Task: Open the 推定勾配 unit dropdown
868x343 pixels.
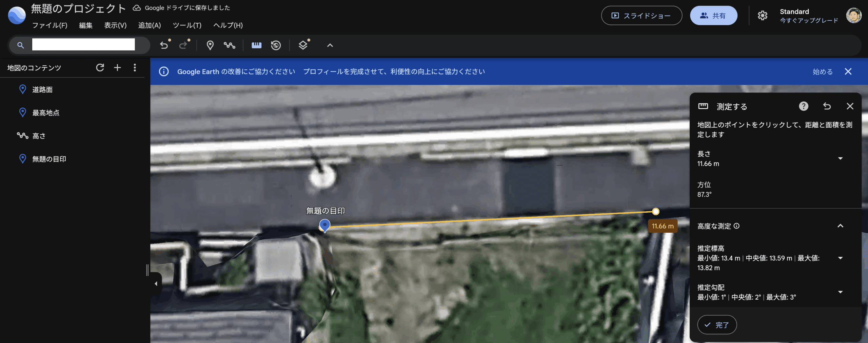Action: click(x=840, y=292)
